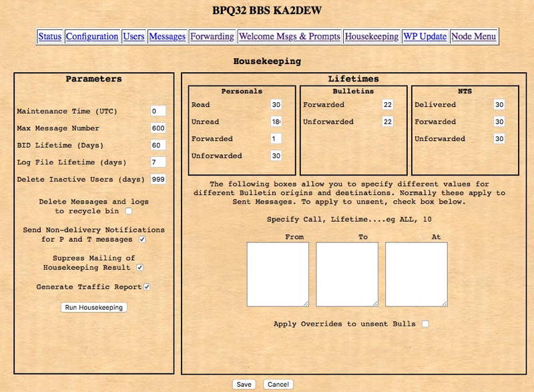534x392 pixels.
Task: Click the Delete Inactive Users days field
Action: [x=158, y=179]
